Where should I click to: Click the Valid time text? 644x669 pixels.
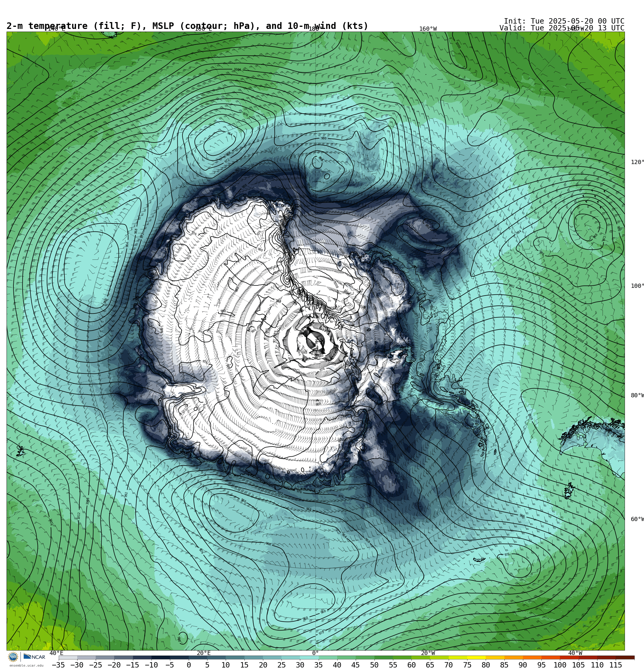coord(562,28)
